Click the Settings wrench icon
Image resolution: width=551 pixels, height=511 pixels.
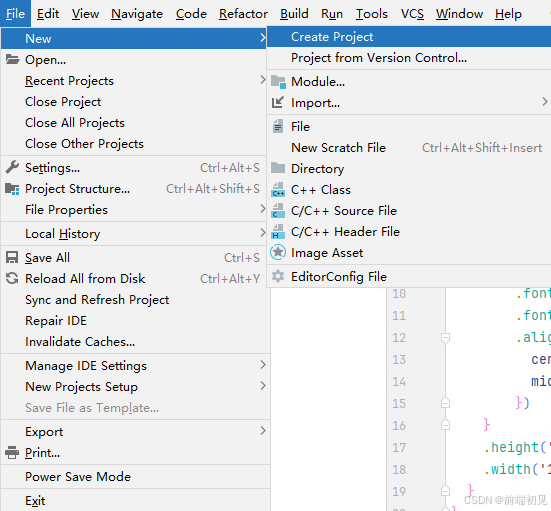(x=12, y=168)
